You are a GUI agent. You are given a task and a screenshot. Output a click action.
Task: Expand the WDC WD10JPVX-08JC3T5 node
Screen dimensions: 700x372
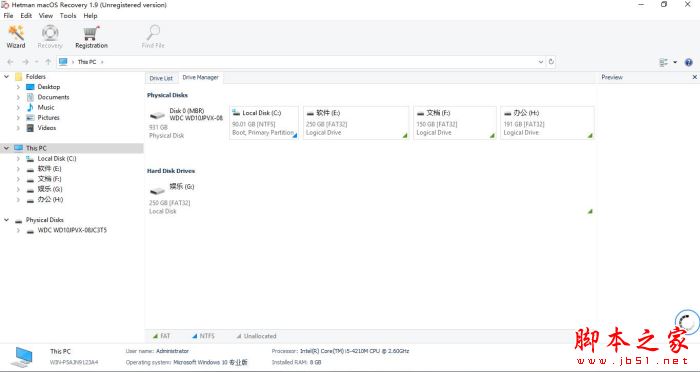(x=18, y=231)
